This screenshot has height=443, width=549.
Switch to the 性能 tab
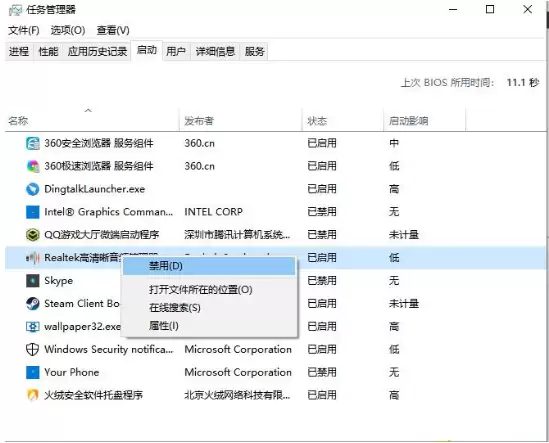pyautogui.click(x=48, y=52)
